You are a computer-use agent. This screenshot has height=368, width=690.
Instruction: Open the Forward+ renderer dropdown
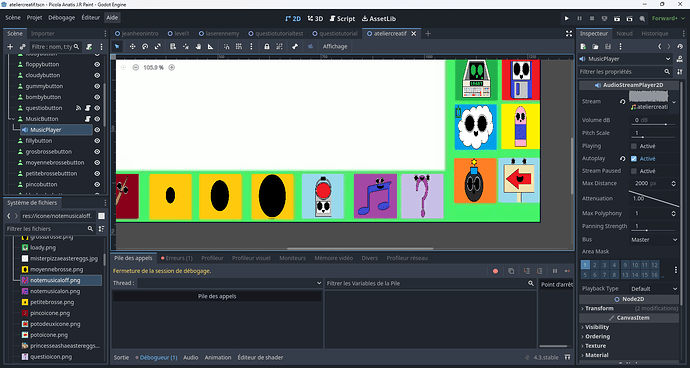tap(667, 18)
